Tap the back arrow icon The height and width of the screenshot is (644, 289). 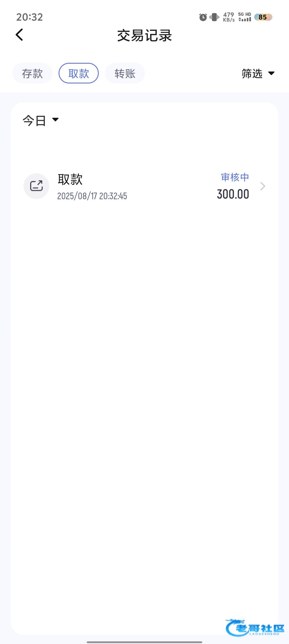point(19,35)
